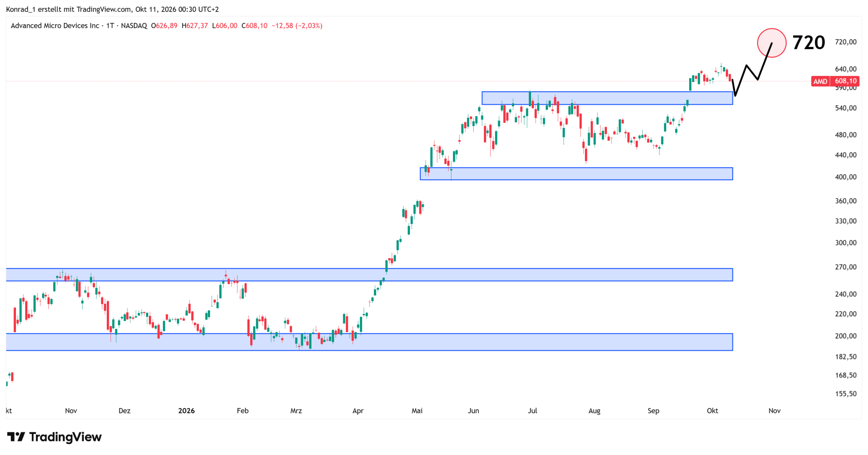The height and width of the screenshot is (455, 868).
Task: Click the Dez time axis label
Action: coord(124,411)
